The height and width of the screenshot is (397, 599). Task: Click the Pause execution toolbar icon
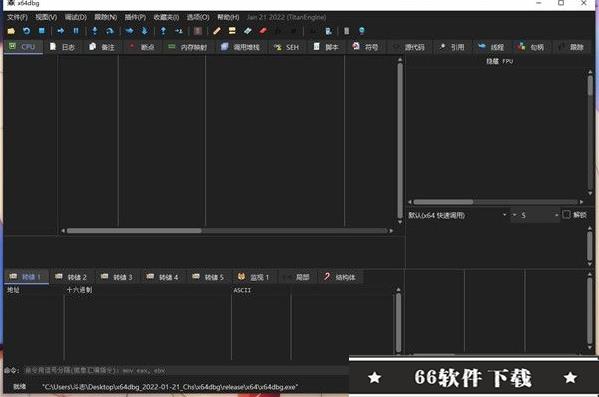[x=76, y=31]
